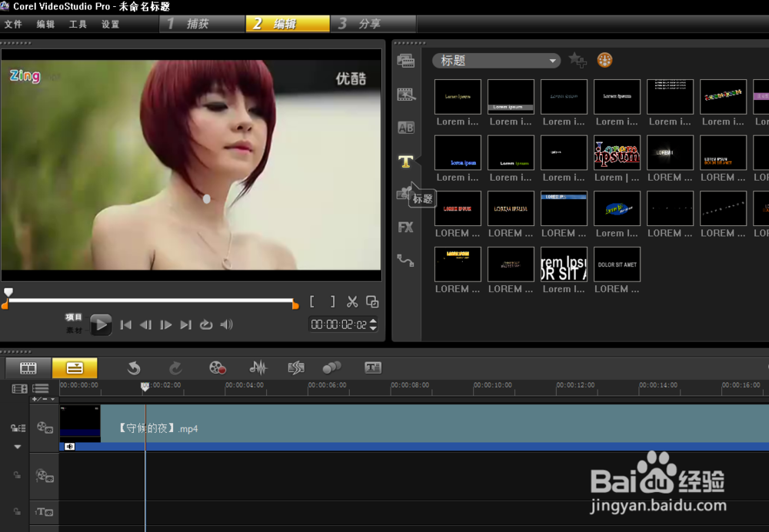Select the first Lorem ipsum title thumbnail

(458, 97)
